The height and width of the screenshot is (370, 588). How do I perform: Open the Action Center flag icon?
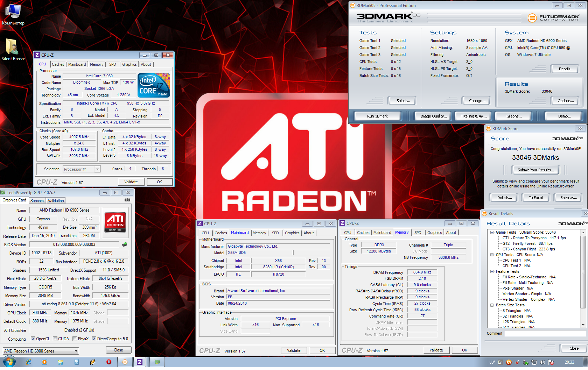click(x=551, y=362)
